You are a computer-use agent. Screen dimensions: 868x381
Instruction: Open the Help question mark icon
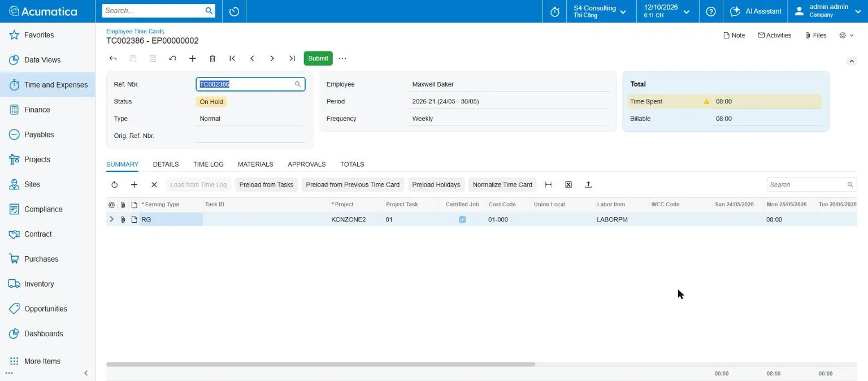(x=711, y=11)
